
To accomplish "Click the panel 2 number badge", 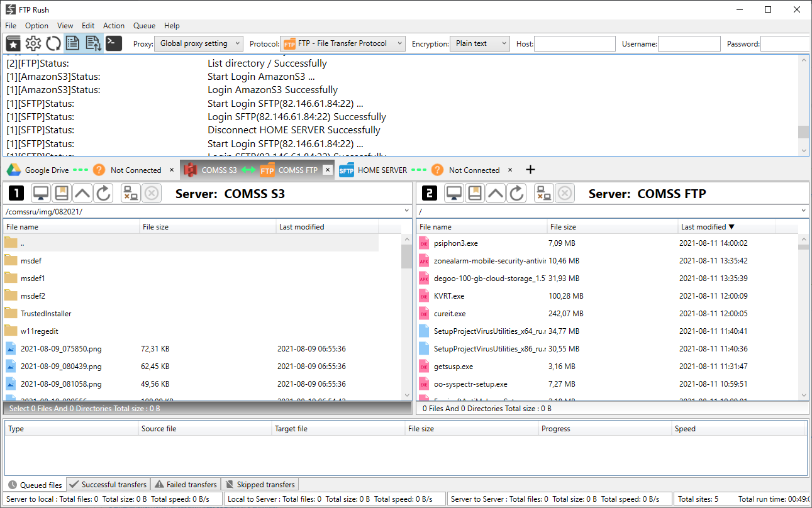I will [429, 194].
